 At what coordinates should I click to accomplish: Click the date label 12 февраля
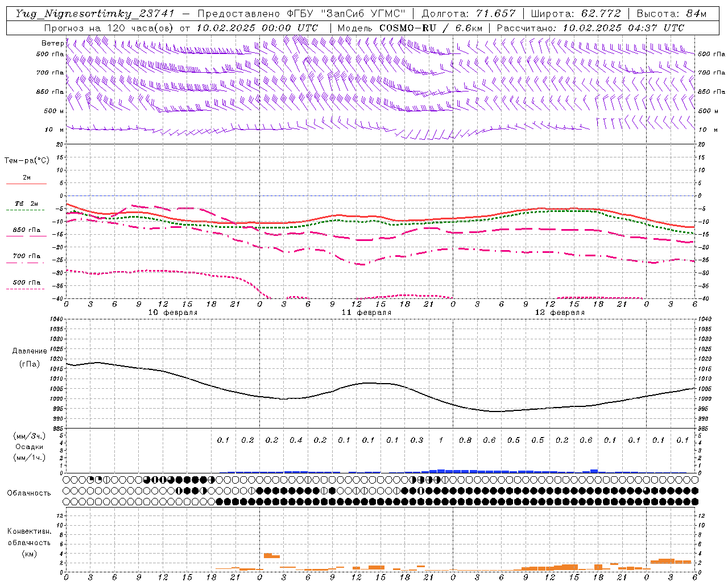click(560, 313)
